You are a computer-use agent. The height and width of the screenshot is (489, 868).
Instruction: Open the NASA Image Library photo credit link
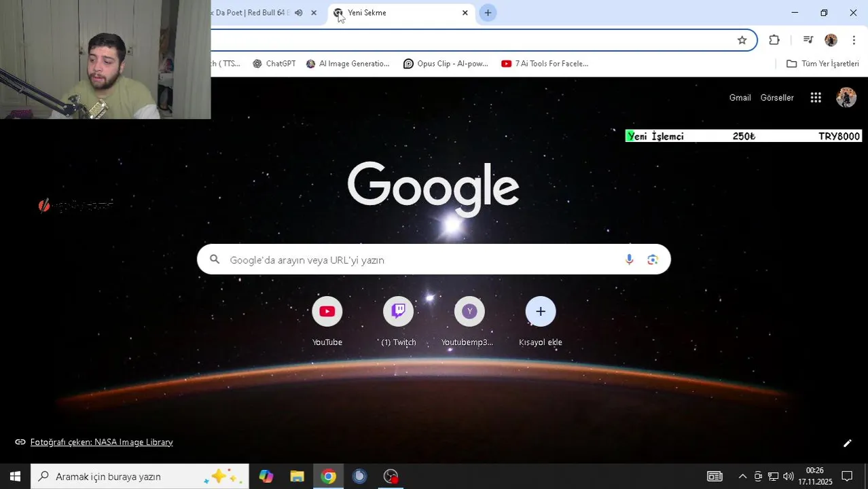tap(101, 442)
